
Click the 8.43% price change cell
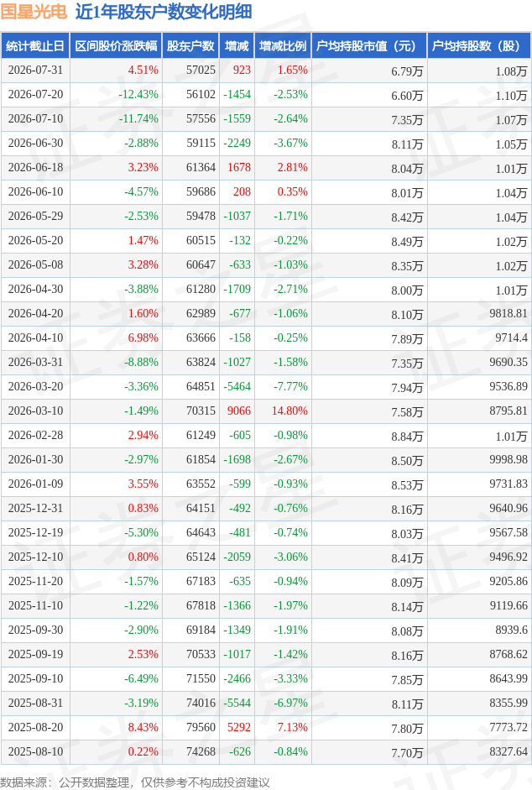point(143,727)
